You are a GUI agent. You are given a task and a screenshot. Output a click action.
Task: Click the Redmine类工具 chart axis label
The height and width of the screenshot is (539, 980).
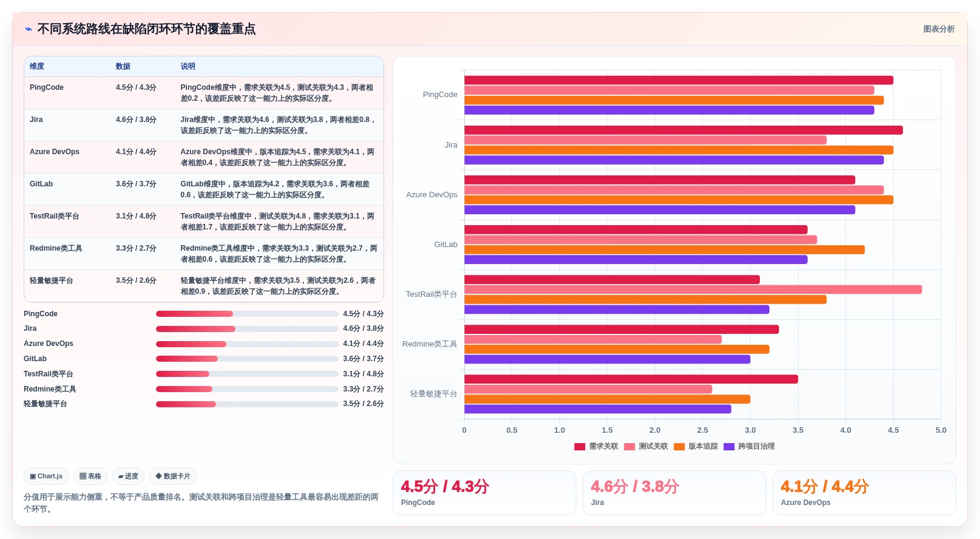pyautogui.click(x=430, y=344)
